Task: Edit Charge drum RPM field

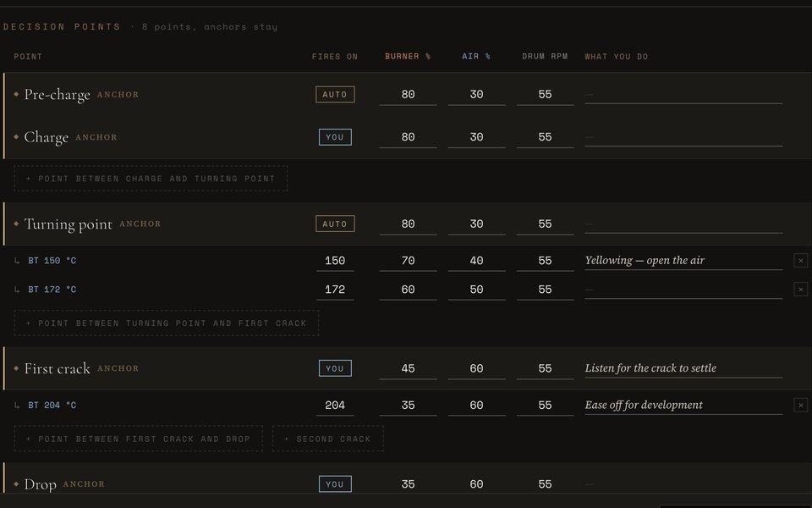Action: [545, 137]
